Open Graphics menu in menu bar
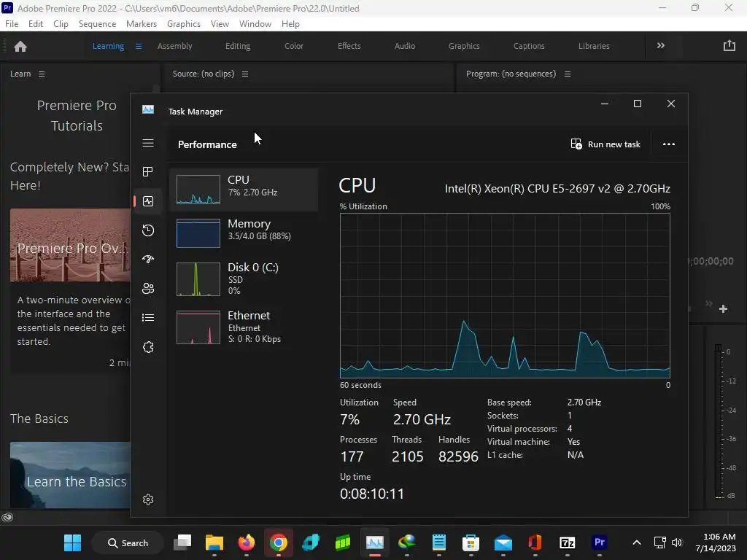This screenshot has width=747, height=560. (183, 24)
